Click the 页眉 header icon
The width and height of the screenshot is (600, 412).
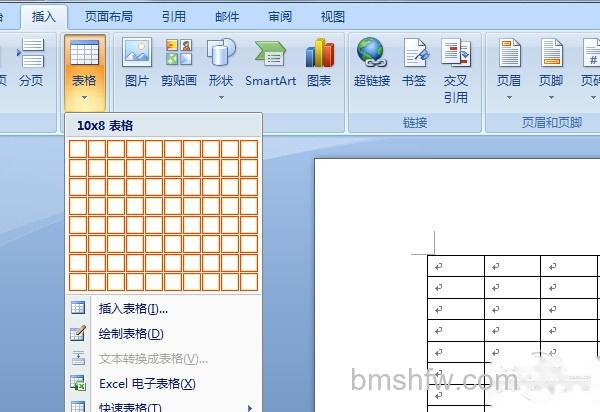point(509,53)
